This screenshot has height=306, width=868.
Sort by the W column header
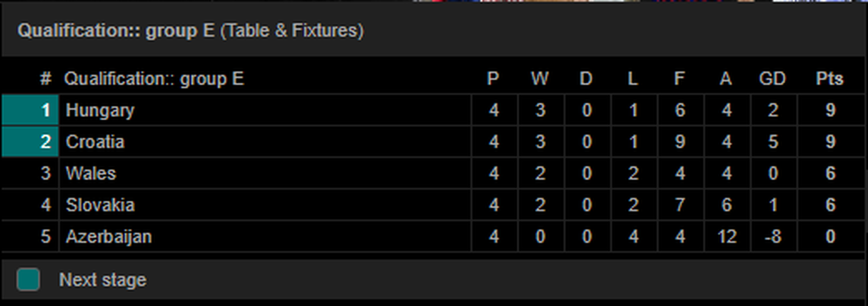click(540, 79)
